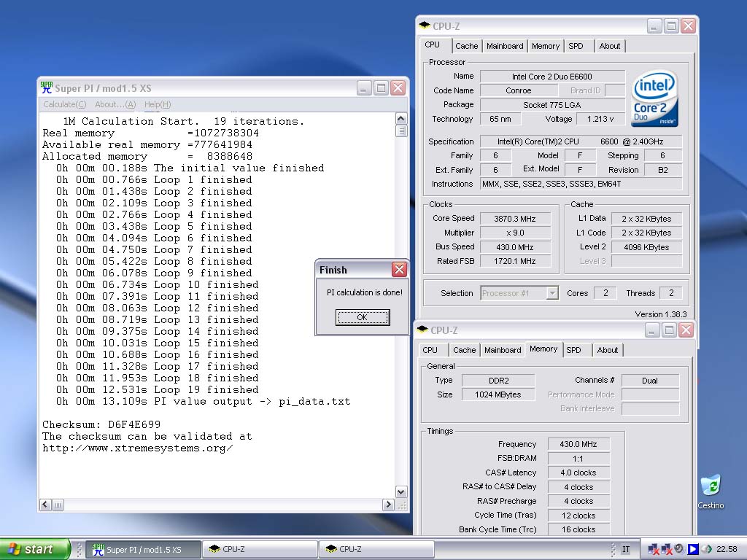This screenshot has width=747, height=560.
Task: Click the Super PI title bar icon
Action: coord(47,87)
